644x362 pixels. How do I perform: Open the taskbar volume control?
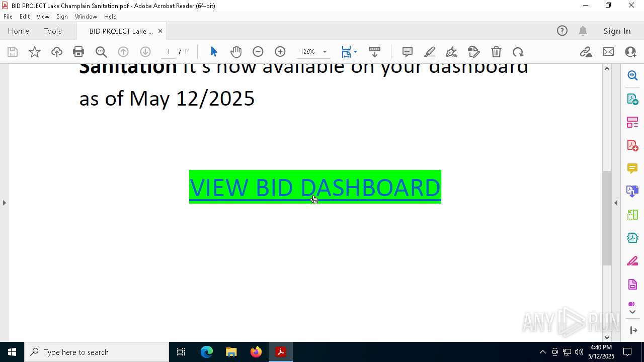tap(579, 352)
